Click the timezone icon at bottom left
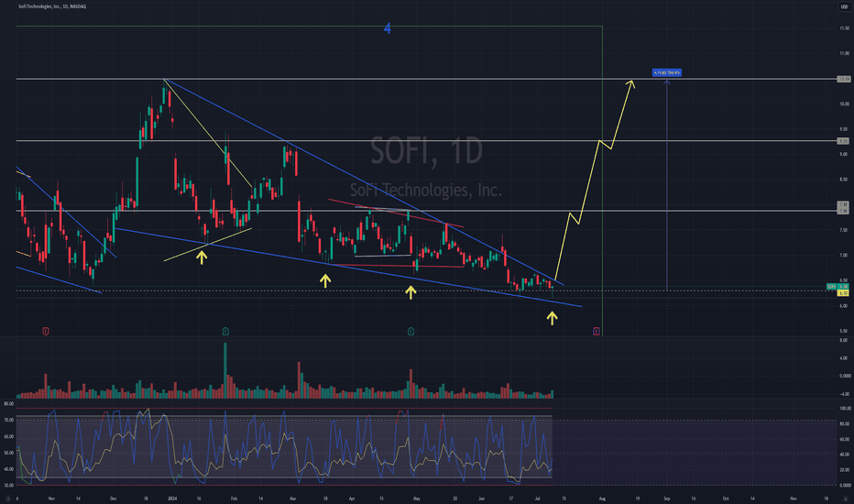Screen dimensions: 854x504 [x=7, y=499]
